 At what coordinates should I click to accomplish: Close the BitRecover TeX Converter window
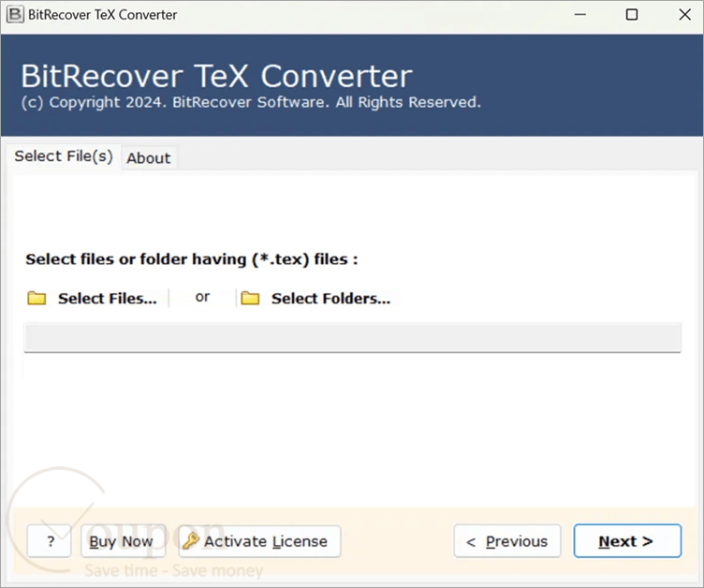coord(684,15)
